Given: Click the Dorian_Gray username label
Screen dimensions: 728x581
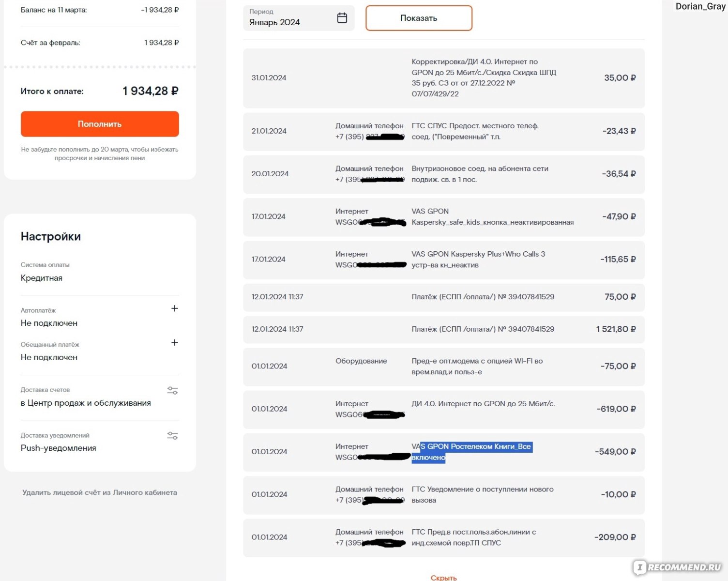Looking at the screenshot, I should click(700, 7).
